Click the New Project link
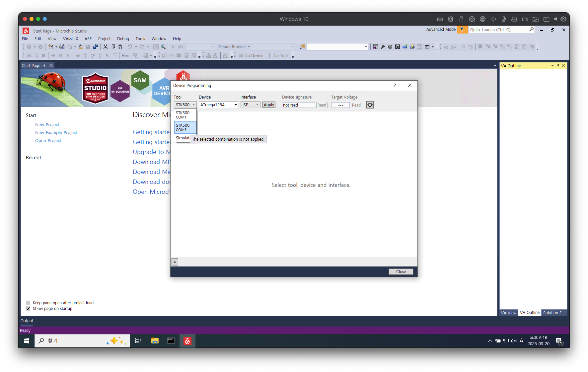Viewport: 588px width, 372px height. tap(48, 124)
